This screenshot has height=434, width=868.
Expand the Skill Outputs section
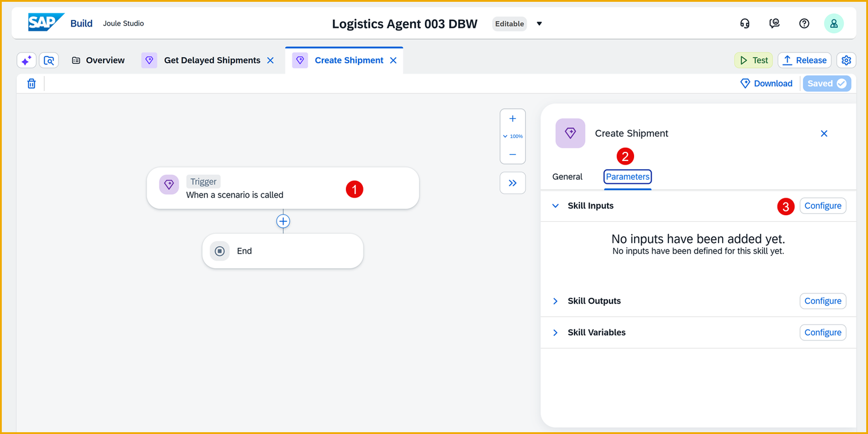(555, 301)
